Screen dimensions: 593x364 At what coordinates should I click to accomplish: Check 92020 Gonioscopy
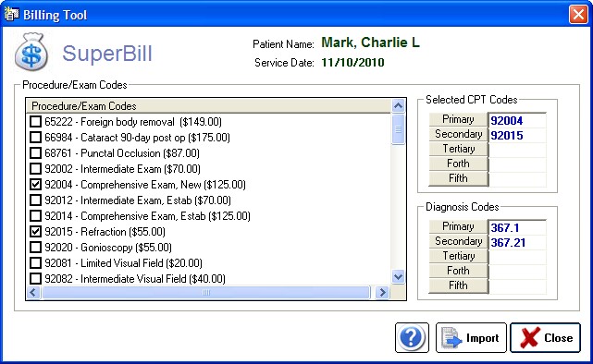click(35, 247)
